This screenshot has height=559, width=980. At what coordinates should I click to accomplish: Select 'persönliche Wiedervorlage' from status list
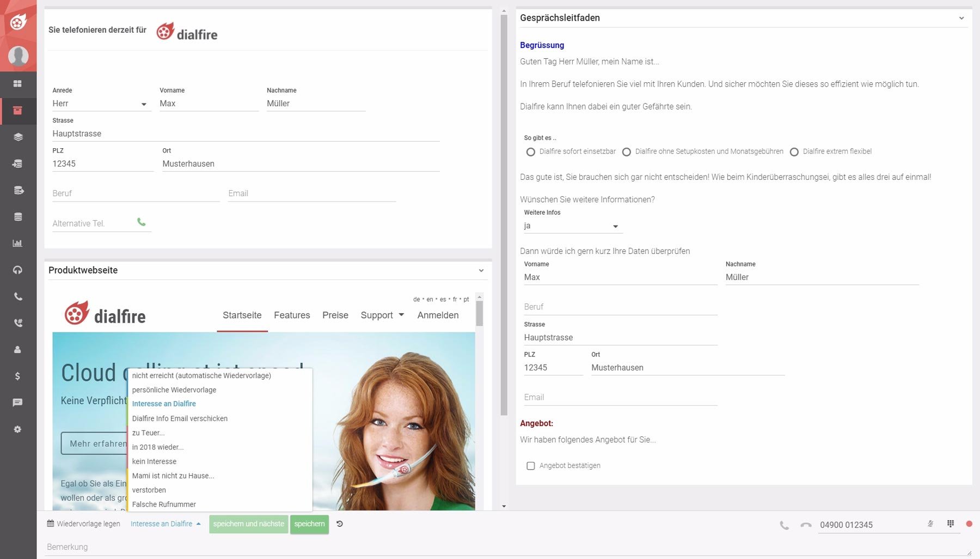(220, 390)
